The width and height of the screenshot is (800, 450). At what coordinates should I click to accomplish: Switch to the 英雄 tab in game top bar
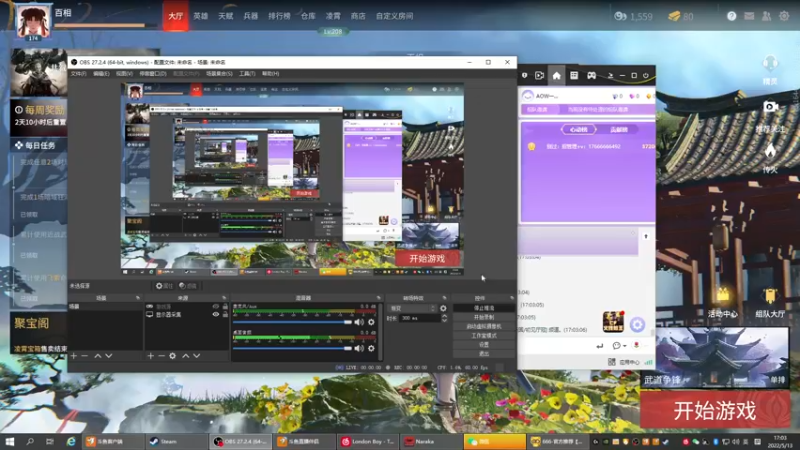tap(201, 16)
